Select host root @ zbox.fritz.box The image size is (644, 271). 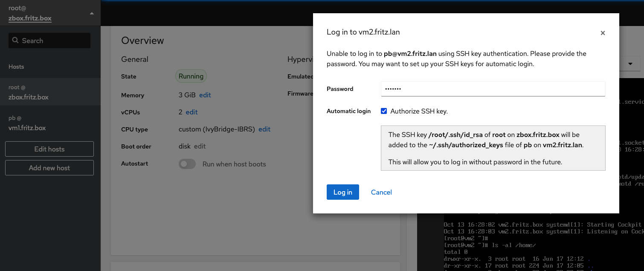click(50, 92)
